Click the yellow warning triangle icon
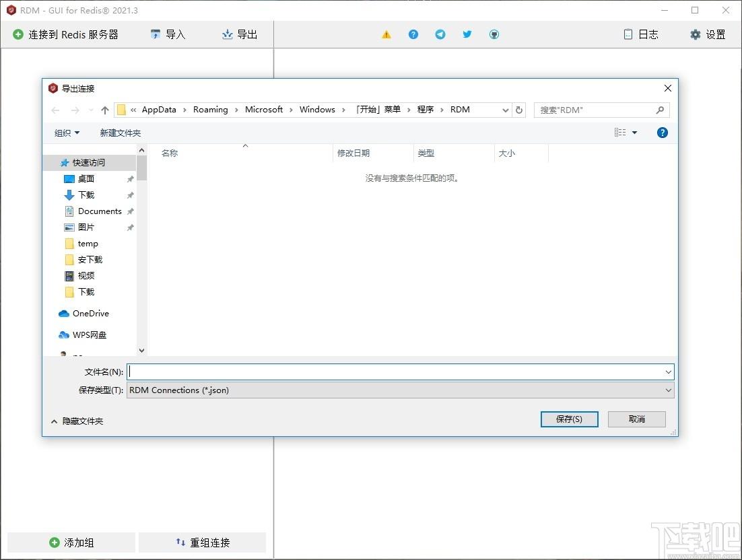This screenshot has width=742, height=560. coord(386,34)
